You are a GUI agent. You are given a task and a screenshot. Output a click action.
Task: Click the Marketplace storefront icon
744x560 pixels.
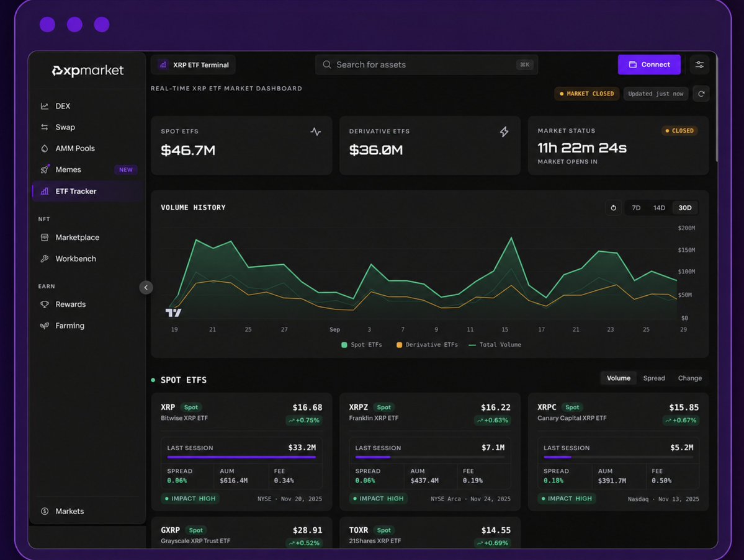[x=45, y=238]
